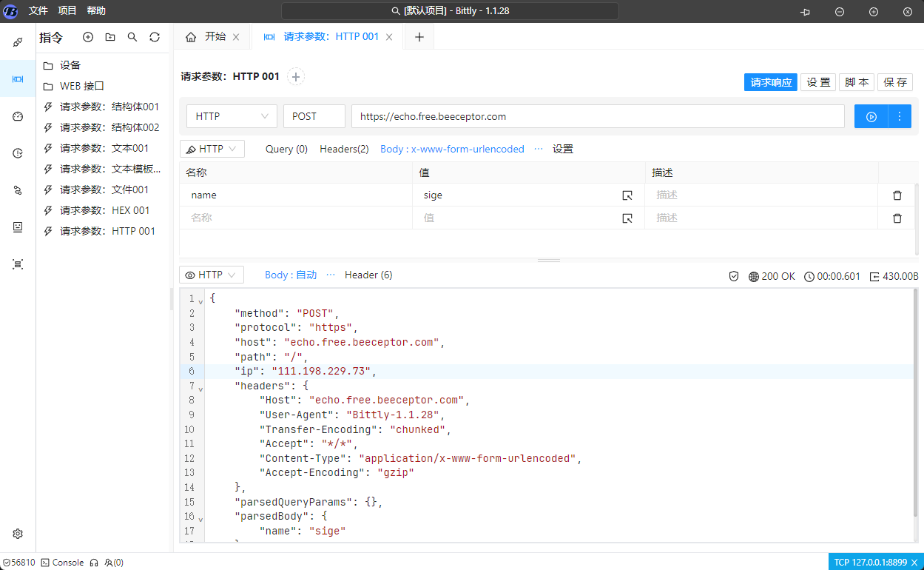The height and width of the screenshot is (570, 924).
Task: Open settings gear in left sidebar
Action: point(18,534)
